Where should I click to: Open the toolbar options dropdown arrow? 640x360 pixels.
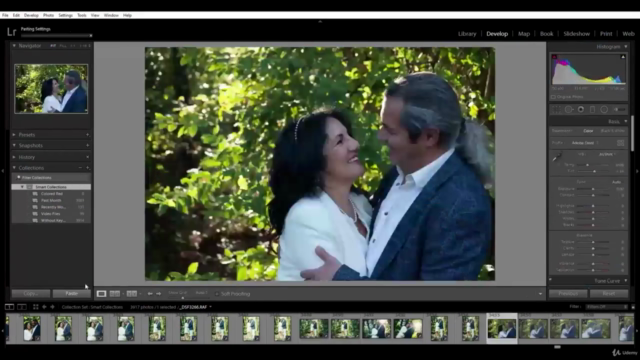tap(540, 294)
